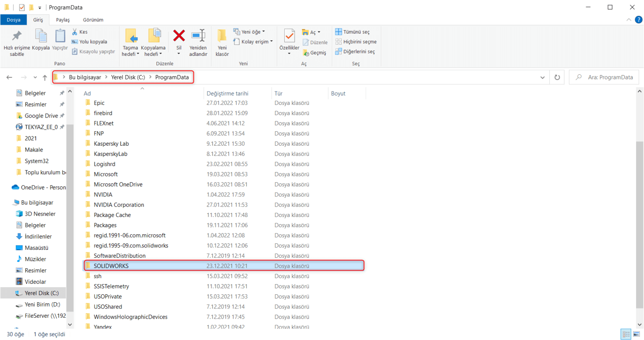Click the red Sil delete icon
644x340 pixels.
[179, 36]
